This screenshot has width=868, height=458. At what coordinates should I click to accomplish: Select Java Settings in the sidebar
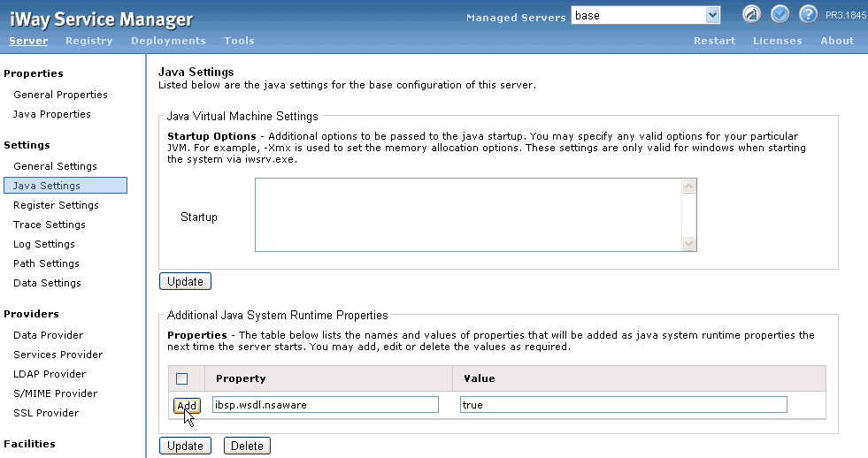[65, 186]
